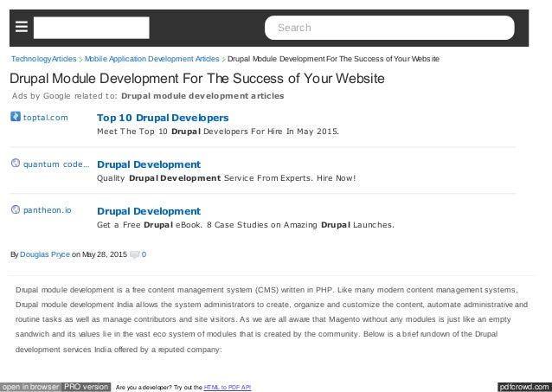
Task: Click the pantheon.io globe icon
Action: pos(16,209)
